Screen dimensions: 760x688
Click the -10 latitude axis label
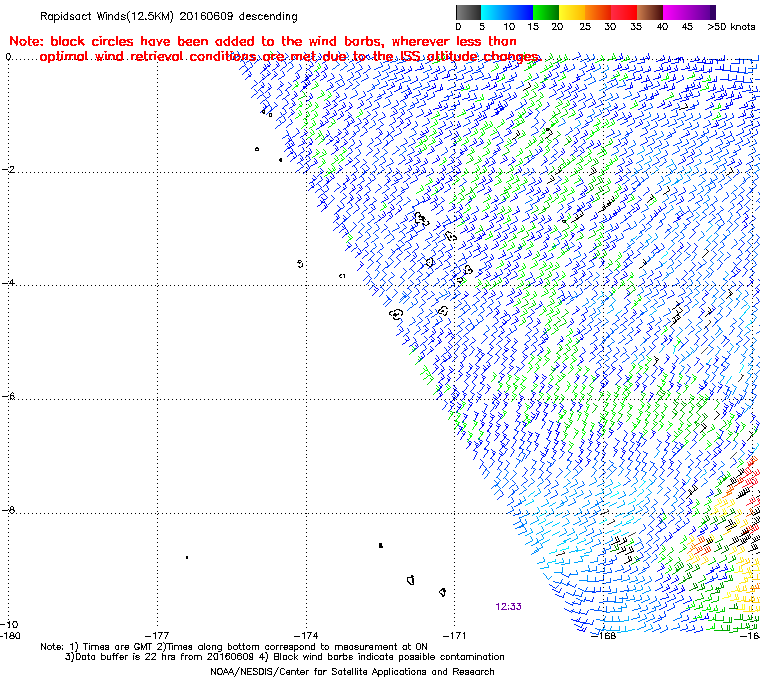9,624
